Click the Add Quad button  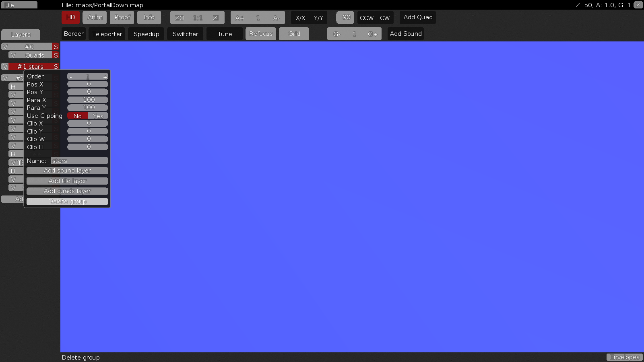tap(418, 17)
